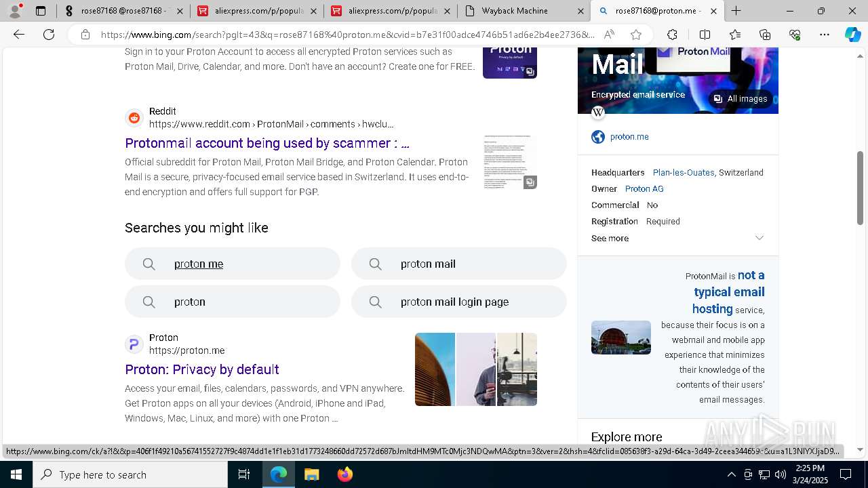Open Reddit favicon in search result

134,118
